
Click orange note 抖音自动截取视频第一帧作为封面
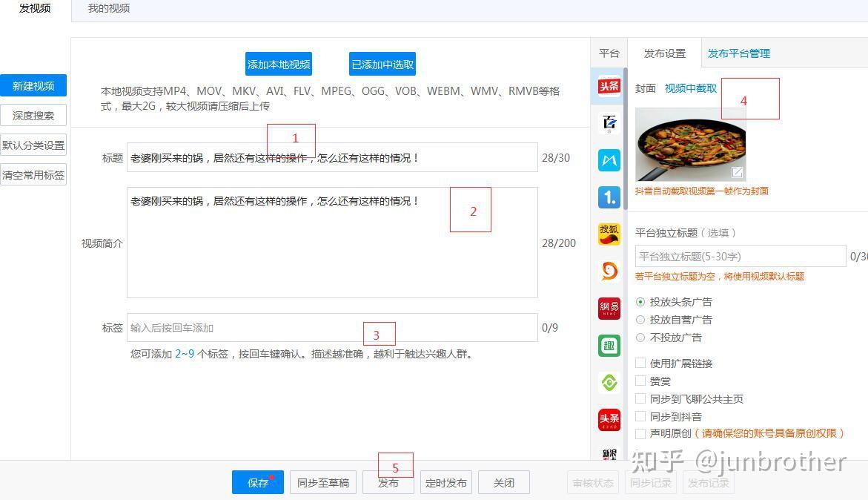coord(701,191)
